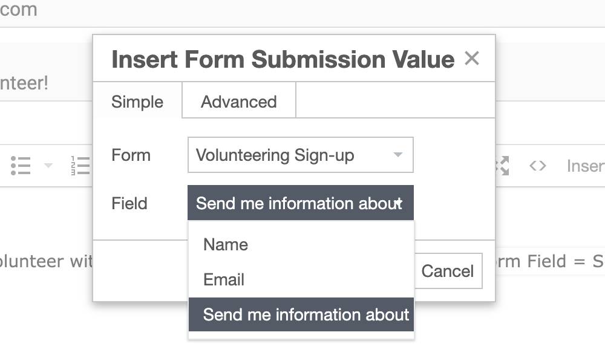Open the bullet list style arrow
This screenshot has height=364, width=605.
point(48,165)
